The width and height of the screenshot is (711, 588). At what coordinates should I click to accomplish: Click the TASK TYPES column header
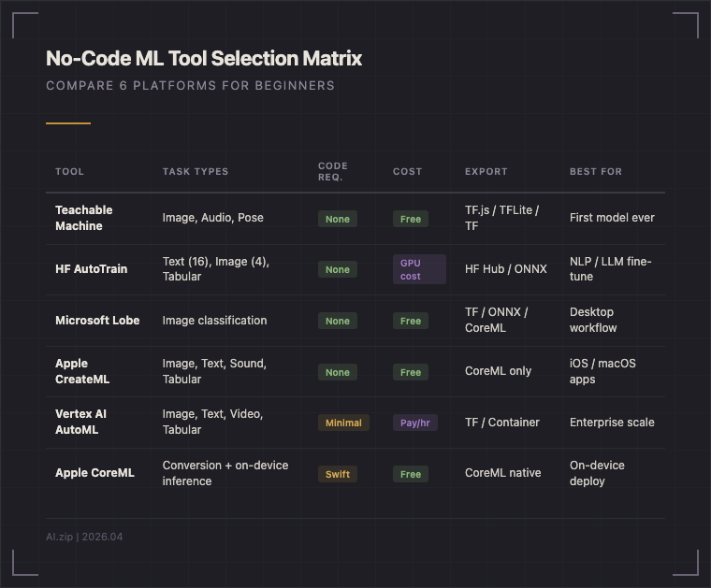[196, 172]
